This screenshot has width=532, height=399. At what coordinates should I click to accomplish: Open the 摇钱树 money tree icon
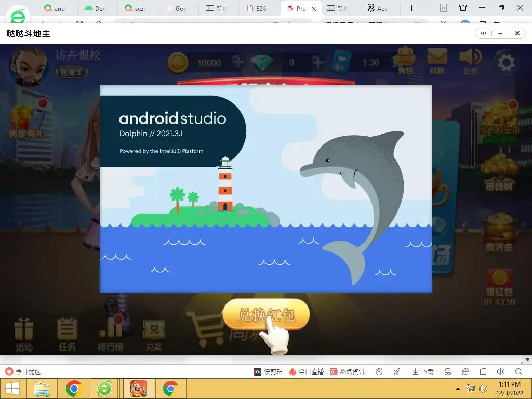click(499, 172)
